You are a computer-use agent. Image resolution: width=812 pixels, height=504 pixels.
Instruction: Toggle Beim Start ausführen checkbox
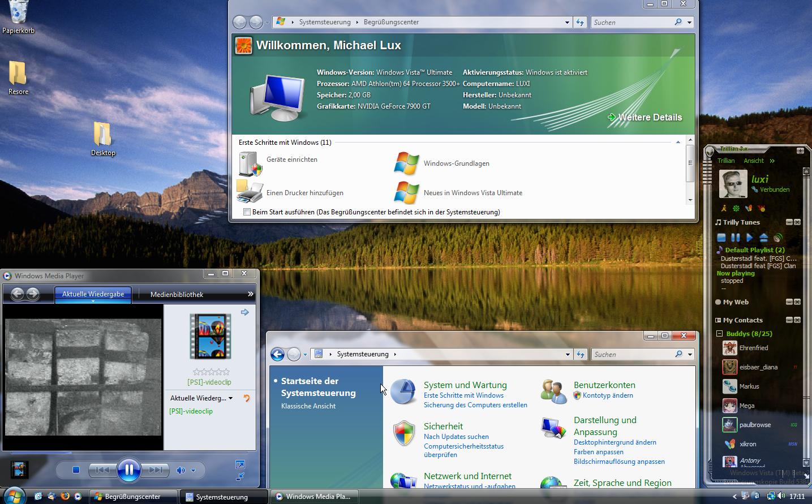pyautogui.click(x=247, y=212)
